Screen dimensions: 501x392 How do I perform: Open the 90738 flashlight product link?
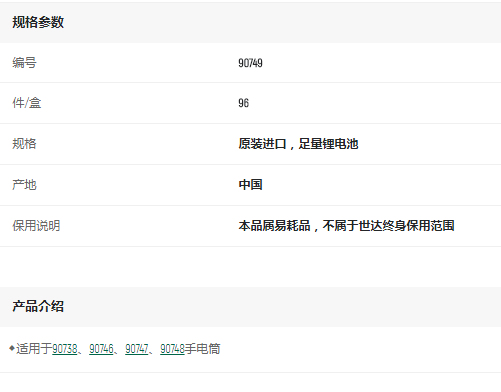click(x=65, y=349)
